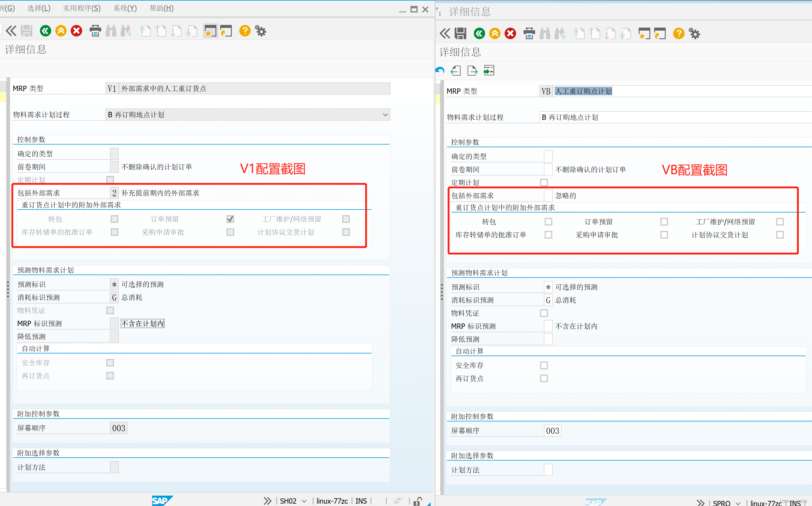Click 包括外部需求 field in VB window
Screen dimensions: 812x506
[x=548, y=196]
